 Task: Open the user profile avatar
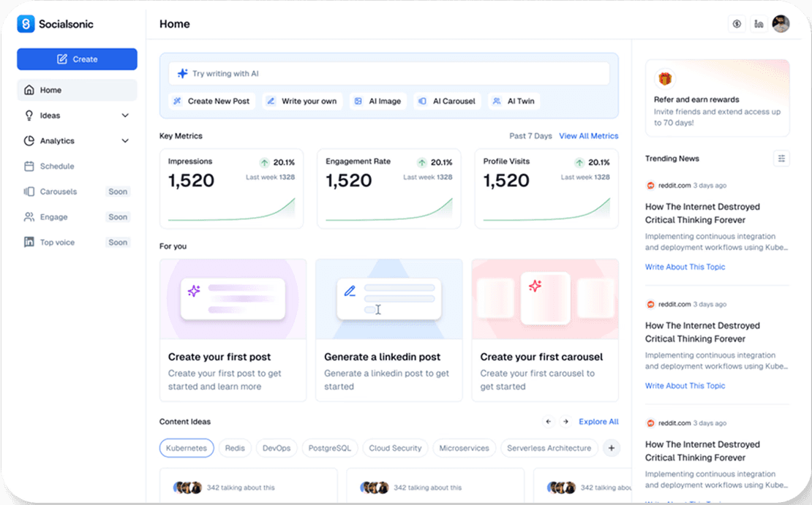pos(781,24)
